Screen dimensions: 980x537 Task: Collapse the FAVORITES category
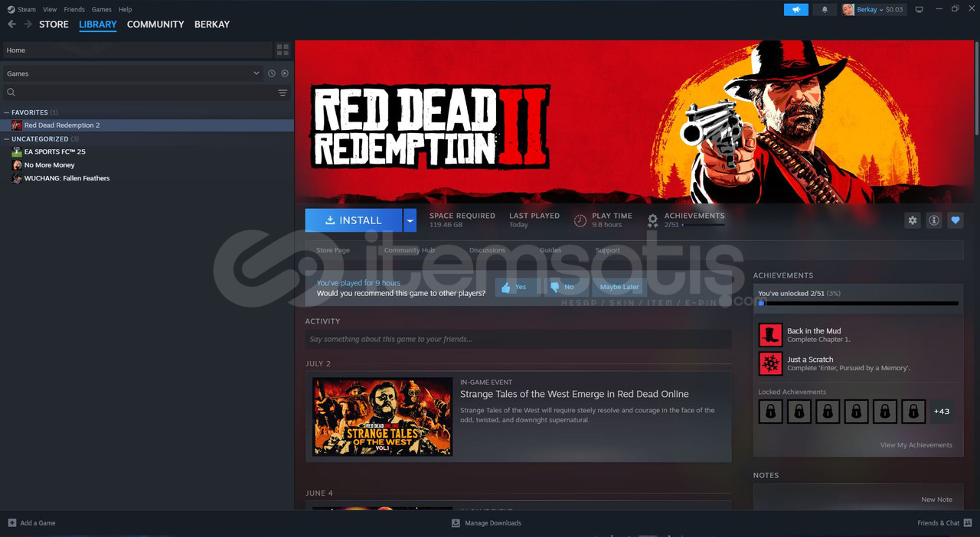tap(6, 112)
